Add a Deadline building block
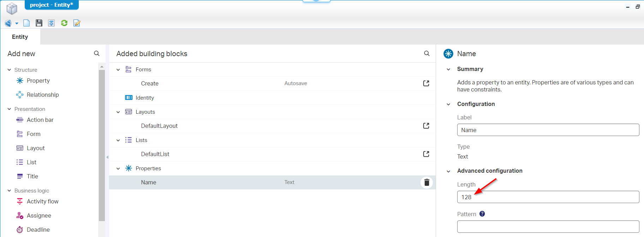This screenshot has height=237, width=644. 38,230
